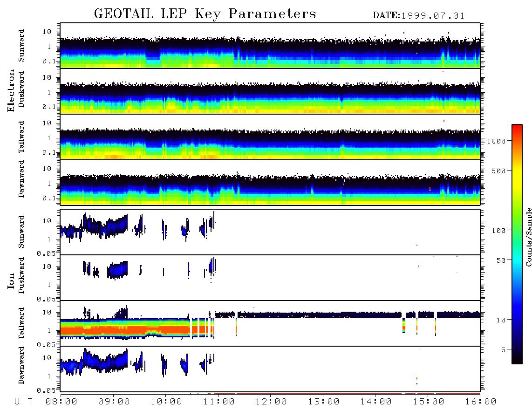Click the Ion group axis label
532x410 pixels.
(x=11, y=280)
